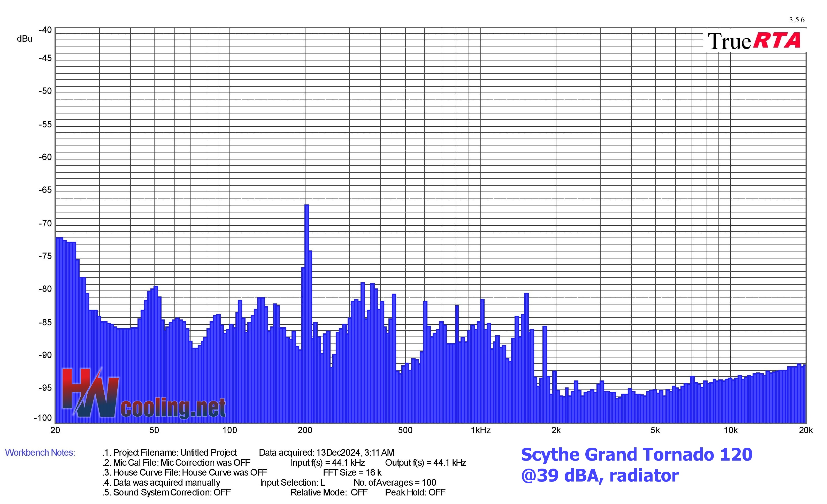
Task: Click the tallest spectrum bar near 200 Hz
Action: [x=307, y=314]
